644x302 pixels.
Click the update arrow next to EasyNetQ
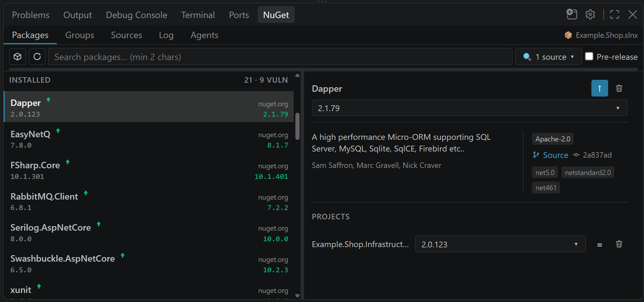point(58,130)
